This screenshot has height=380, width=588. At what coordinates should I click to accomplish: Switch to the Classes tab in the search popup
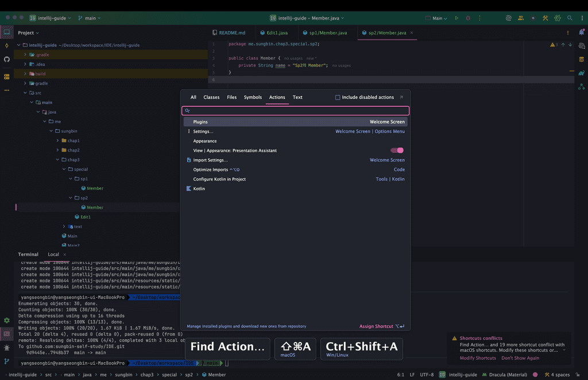click(x=211, y=98)
